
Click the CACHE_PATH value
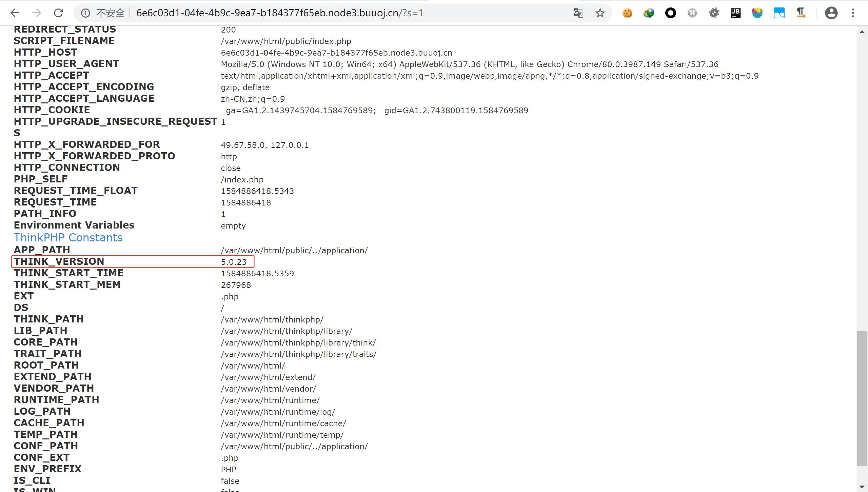[283, 424]
